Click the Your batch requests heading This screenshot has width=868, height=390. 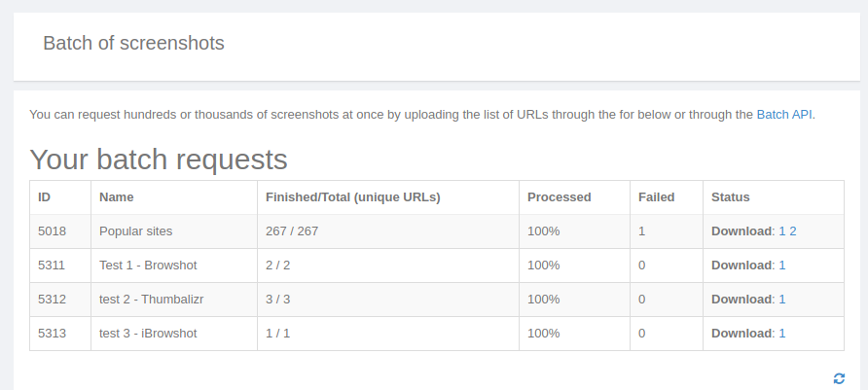point(159,160)
